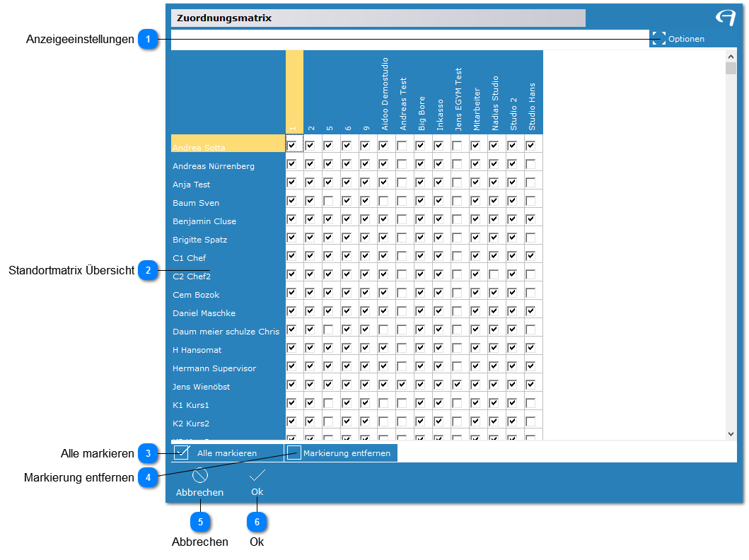Select the Brigitte Spatz row name
Viewport: 749px width, 560px height.
coord(199,240)
